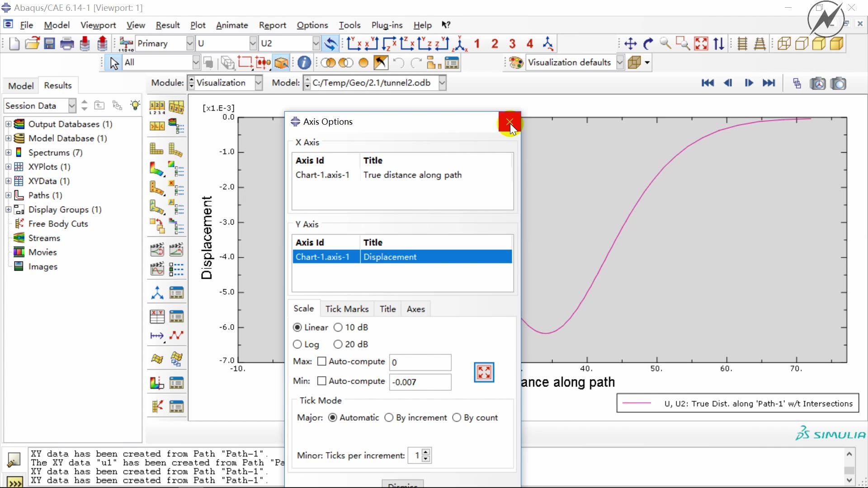Click the Print icon in toolbar
Viewport: 868px width, 488px height.
pyautogui.click(x=67, y=43)
